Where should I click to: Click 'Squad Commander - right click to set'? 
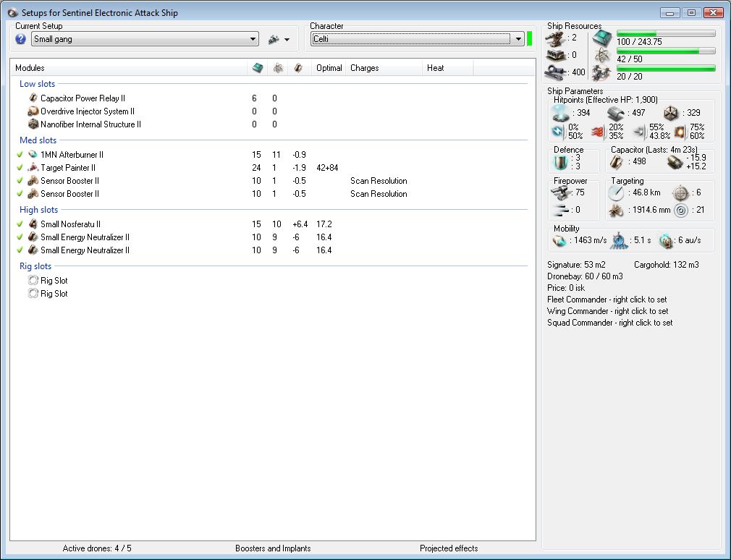610,323
